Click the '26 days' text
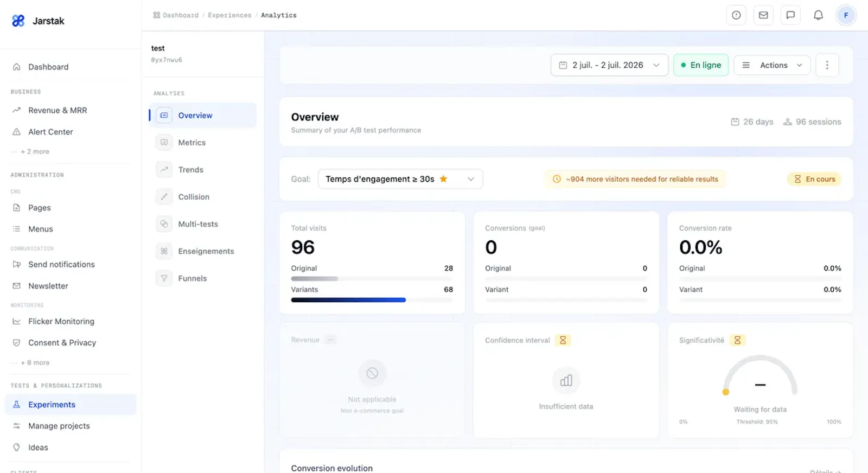The image size is (868, 473). (x=758, y=122)
